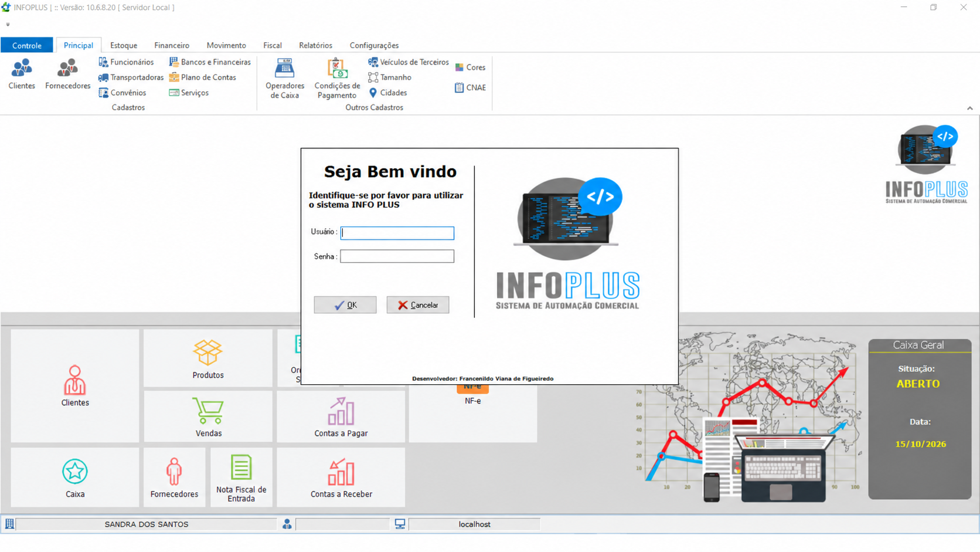Viewport: 980px width, 552px height.
Task: Open Operadores de Caixa
Action: pos(285,79)
